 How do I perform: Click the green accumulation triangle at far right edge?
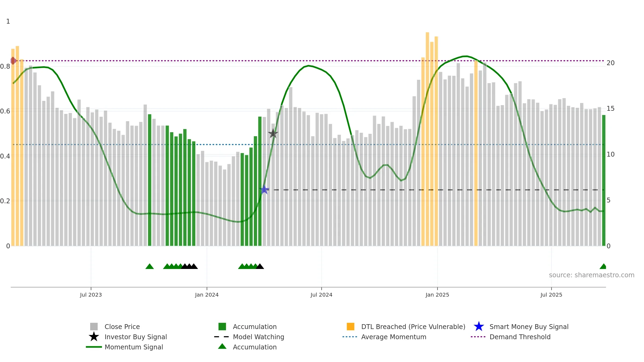coord(603,266)
